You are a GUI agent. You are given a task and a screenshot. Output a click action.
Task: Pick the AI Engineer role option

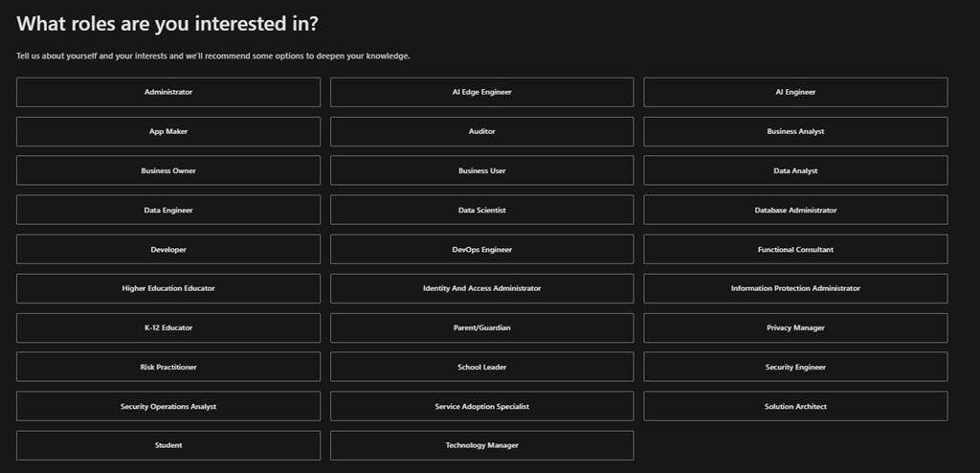(x=795, y=92)
